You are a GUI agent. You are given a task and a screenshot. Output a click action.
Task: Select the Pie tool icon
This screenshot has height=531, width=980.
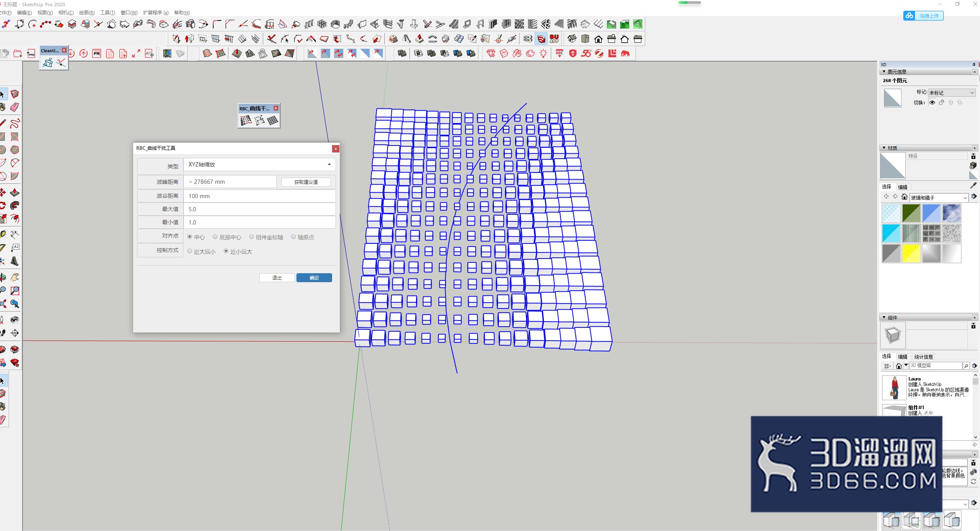point(15,176)
